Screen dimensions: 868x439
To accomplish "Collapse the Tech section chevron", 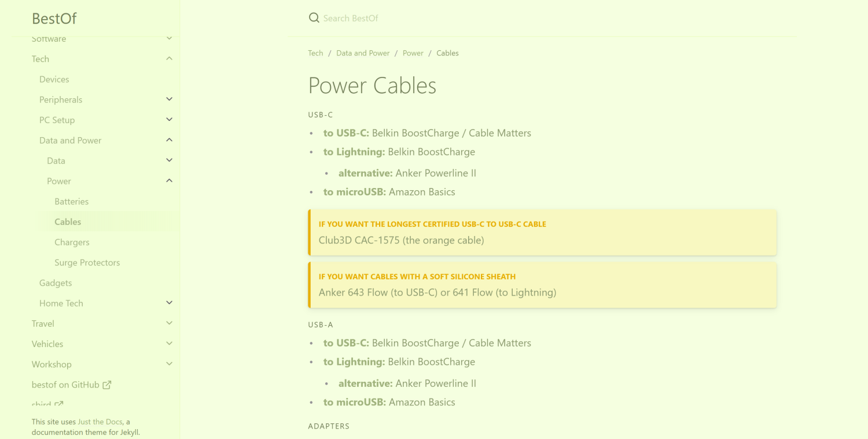I will click(x=169, y=58).
